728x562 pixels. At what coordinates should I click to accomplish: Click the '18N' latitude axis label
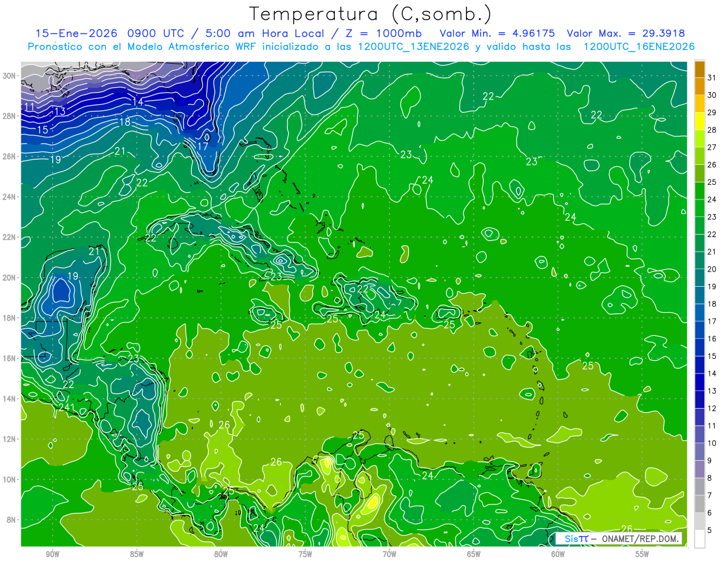click(x=10, y=318)
